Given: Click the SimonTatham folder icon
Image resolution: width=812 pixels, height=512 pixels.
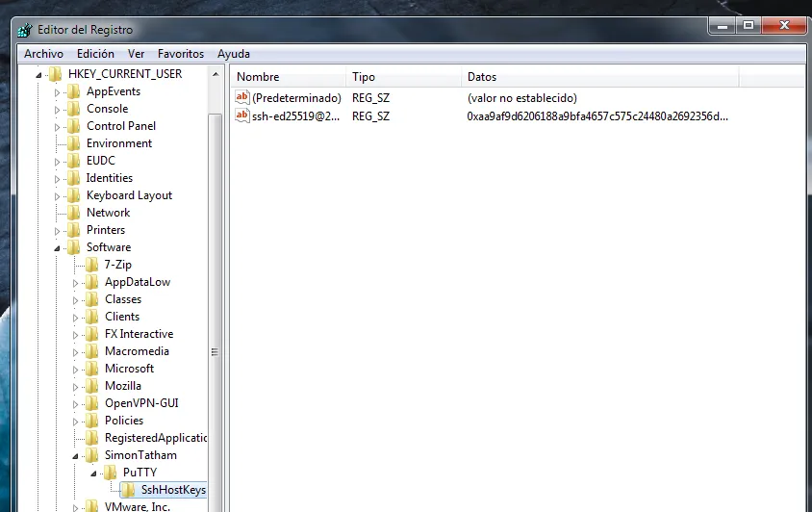Looking at the screenshot, I should [92, 455].
